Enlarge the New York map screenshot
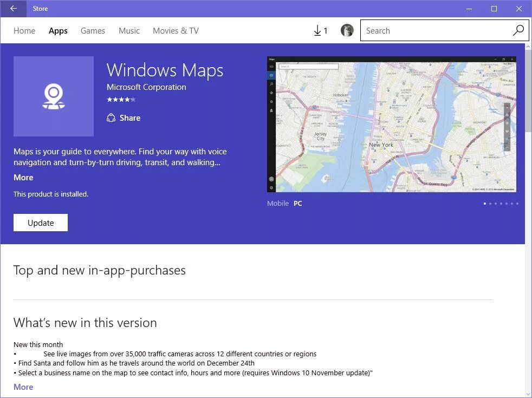Screen dimensions: 532x398 pos(392,125)
